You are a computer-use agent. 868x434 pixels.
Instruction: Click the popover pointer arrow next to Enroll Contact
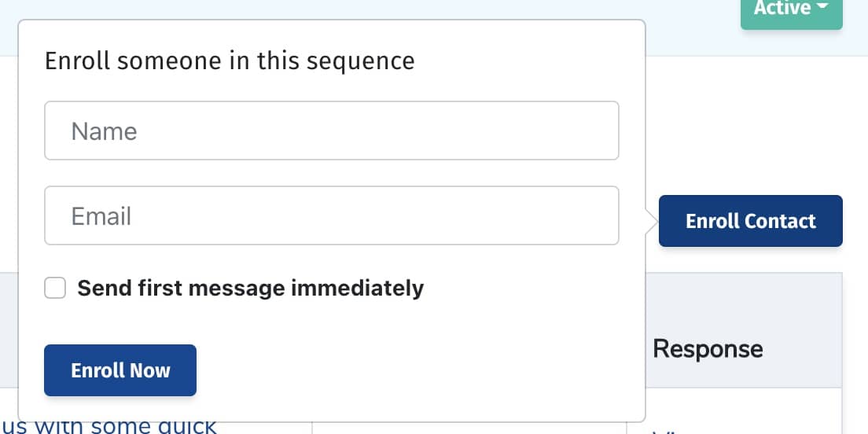[x=651, y=222]
